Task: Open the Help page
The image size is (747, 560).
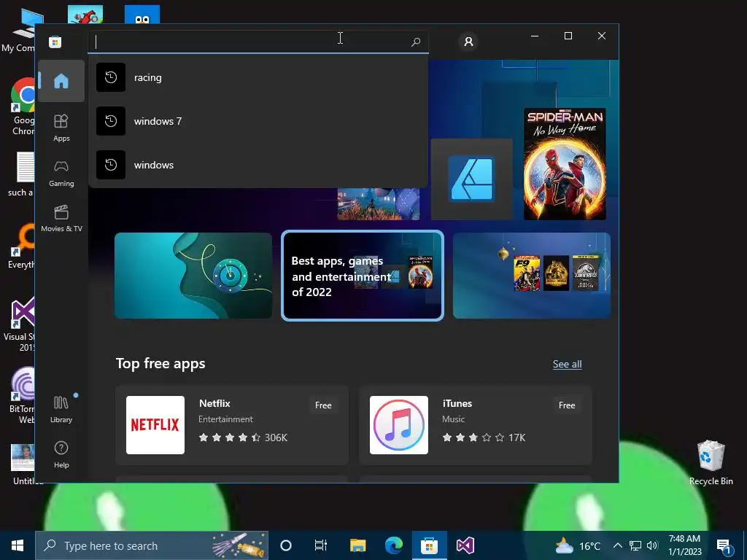Action: 61,454
